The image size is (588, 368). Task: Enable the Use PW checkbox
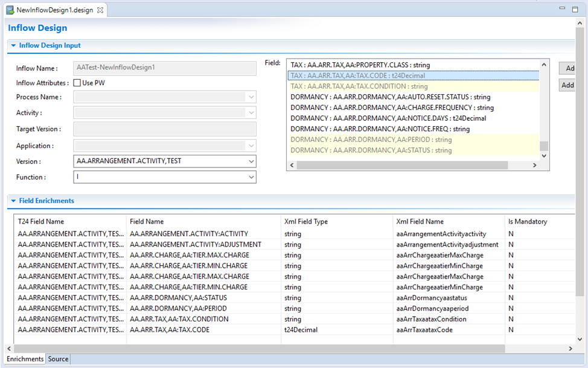coord(77,83)
